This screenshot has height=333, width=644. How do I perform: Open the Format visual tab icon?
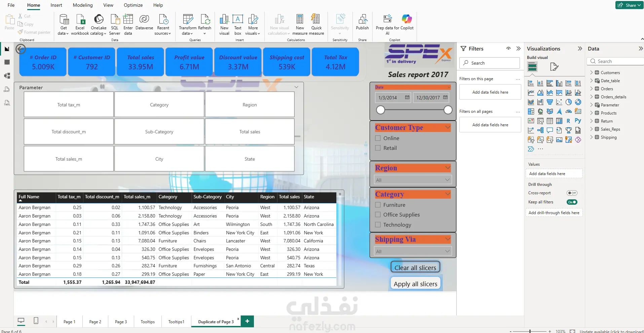click(554, 67)
